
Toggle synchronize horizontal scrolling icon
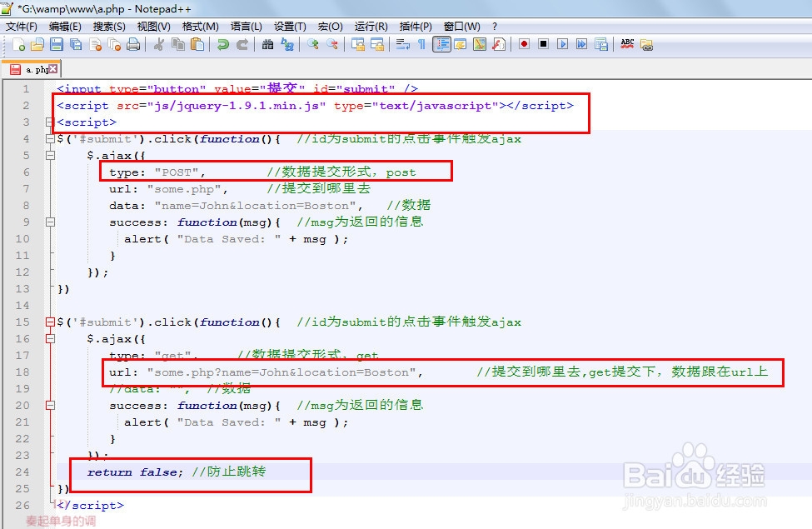[376, 44]
